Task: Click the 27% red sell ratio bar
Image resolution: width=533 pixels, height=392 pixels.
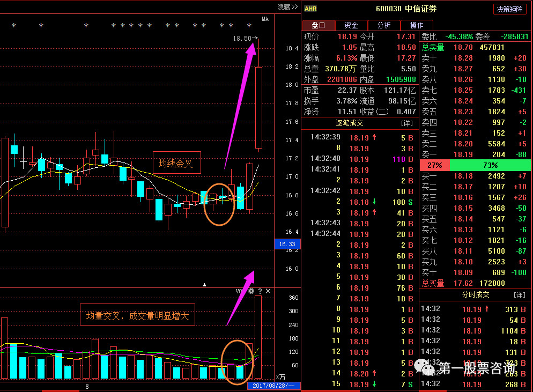Action: pos(435,165)
